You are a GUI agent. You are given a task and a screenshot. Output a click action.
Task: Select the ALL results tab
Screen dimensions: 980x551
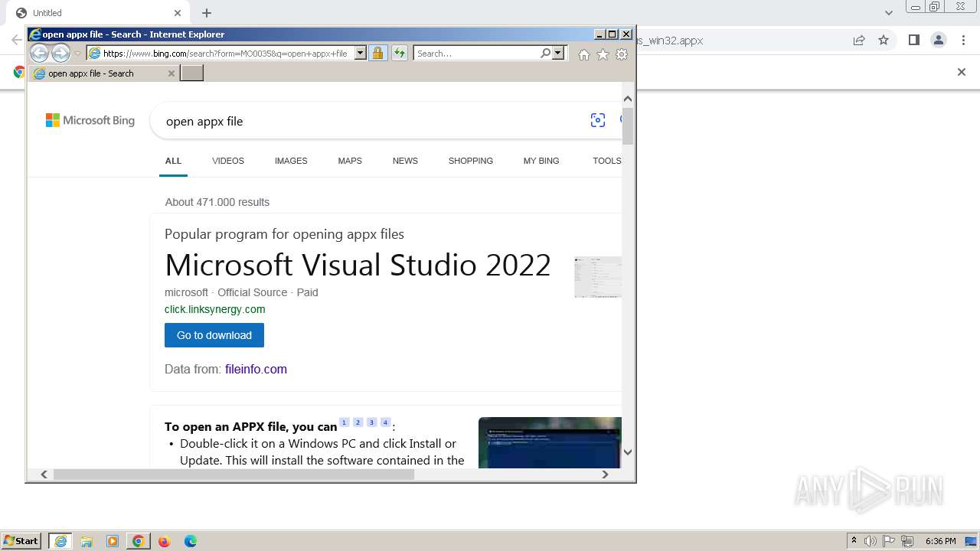coord(173,161)
